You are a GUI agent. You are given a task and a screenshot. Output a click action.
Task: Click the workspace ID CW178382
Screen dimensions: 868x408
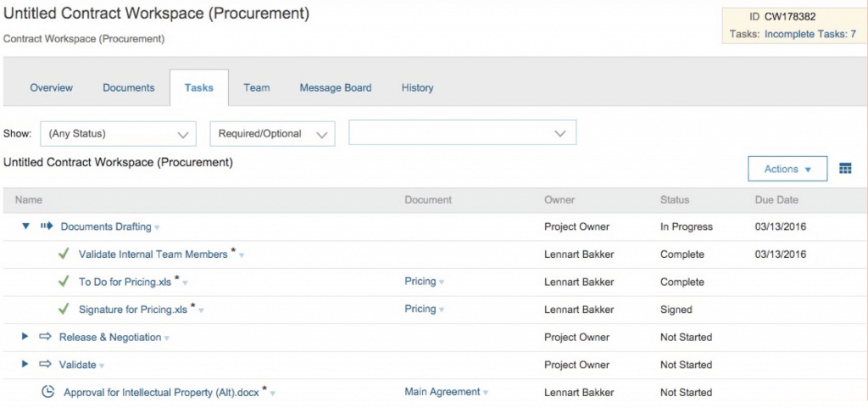pos(790,17)
